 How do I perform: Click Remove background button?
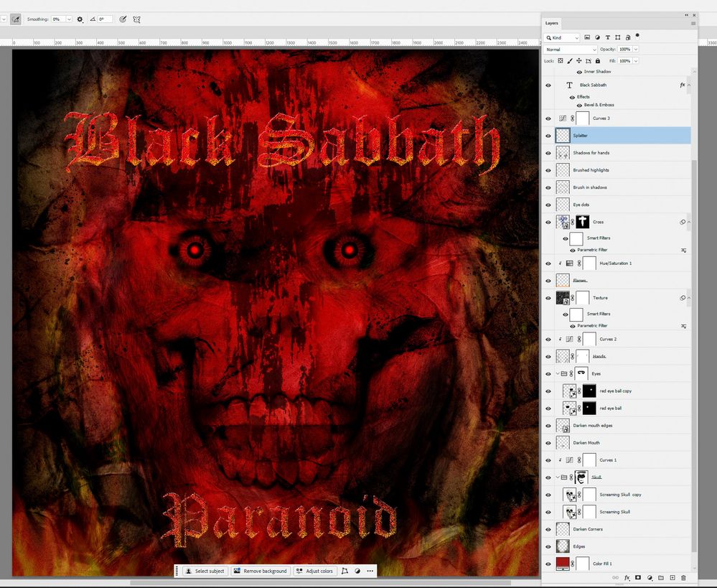coord(261,571)
